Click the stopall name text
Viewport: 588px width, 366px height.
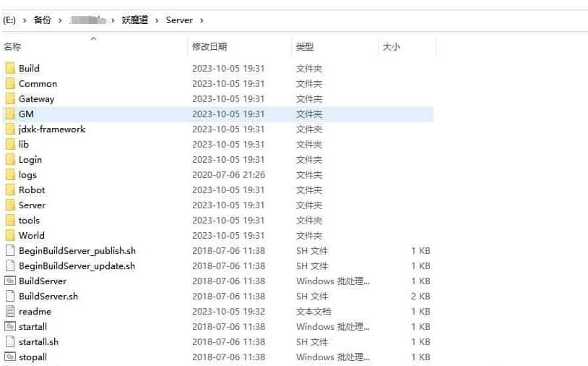(33, 357)
